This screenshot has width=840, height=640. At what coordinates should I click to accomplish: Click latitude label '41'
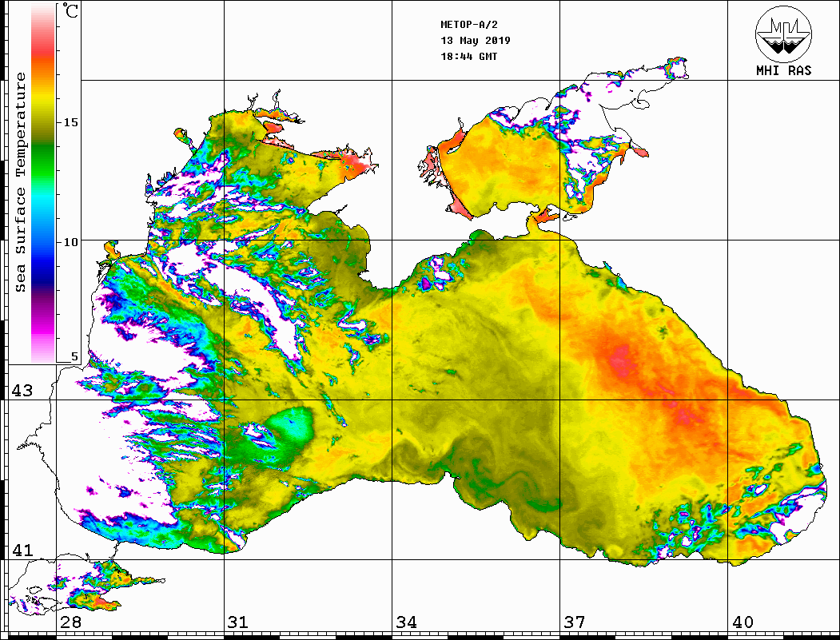point(22,550)
